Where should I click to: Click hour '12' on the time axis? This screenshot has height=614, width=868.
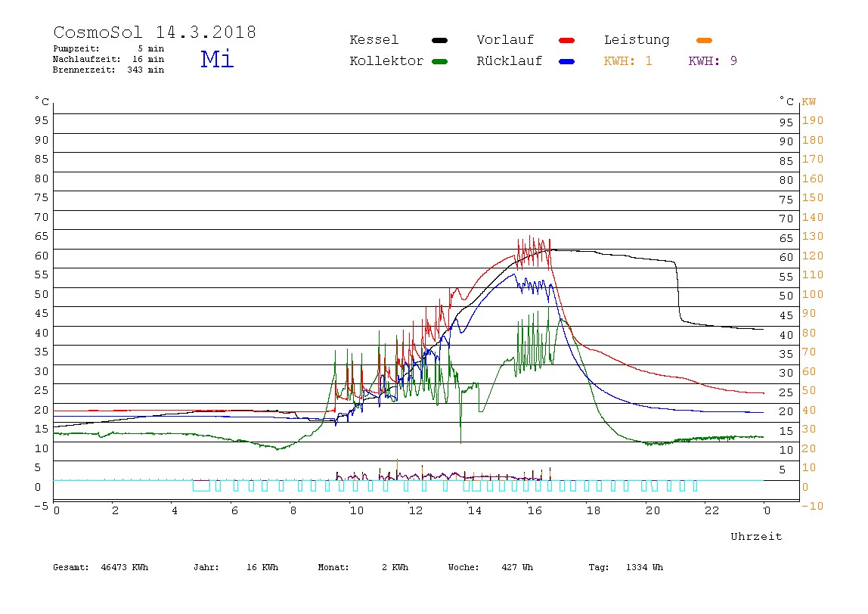click(416, 510)
